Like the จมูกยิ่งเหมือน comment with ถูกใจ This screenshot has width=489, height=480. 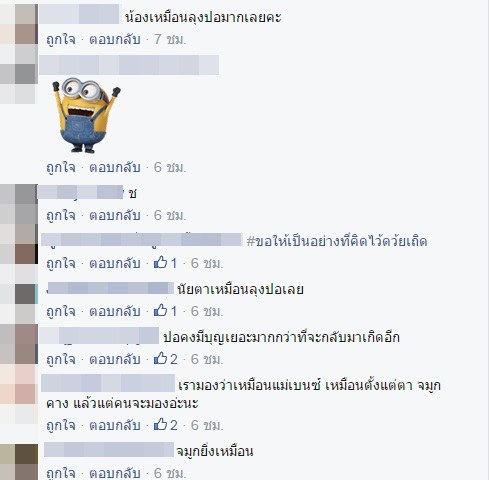tap(61, 473)
